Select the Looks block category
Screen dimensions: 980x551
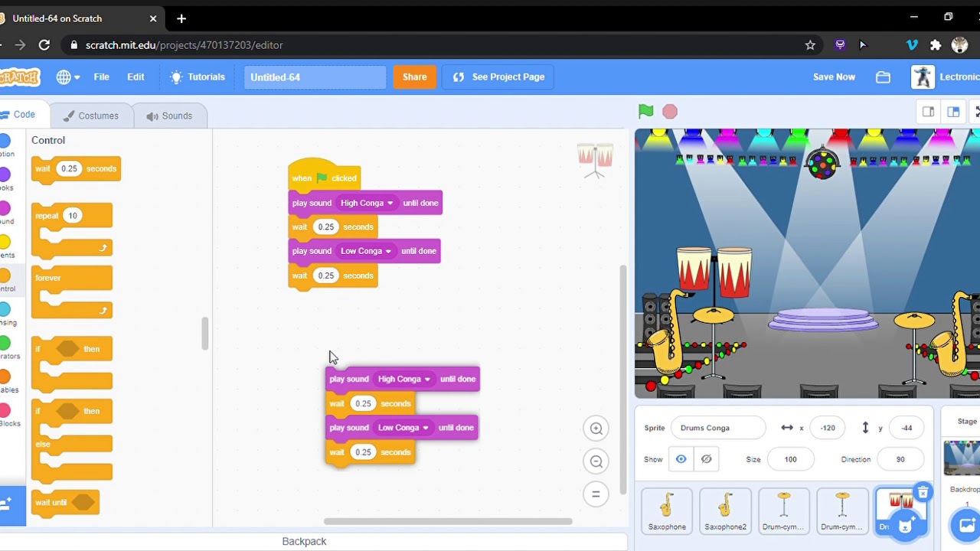(x=5, y=179)
